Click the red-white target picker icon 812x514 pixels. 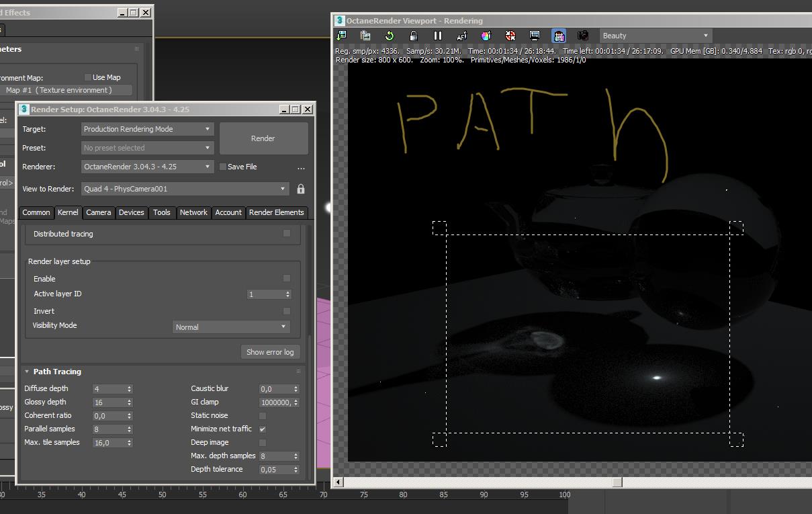click(x=510, y=36)
